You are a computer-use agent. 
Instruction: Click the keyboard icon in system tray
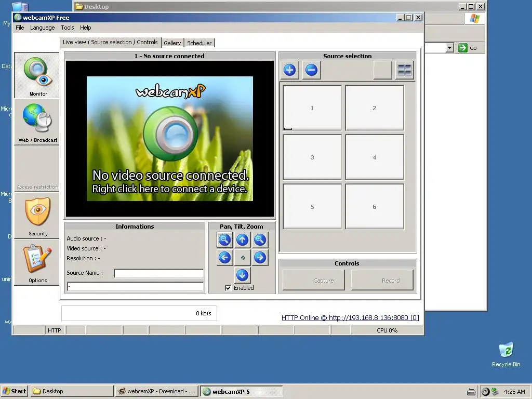click(471, 392)
